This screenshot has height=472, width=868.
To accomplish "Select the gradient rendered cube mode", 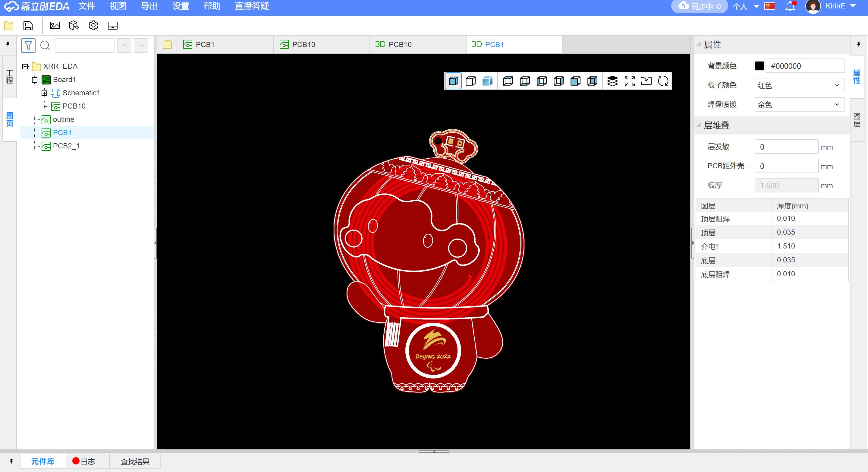I will click(487, 81).
